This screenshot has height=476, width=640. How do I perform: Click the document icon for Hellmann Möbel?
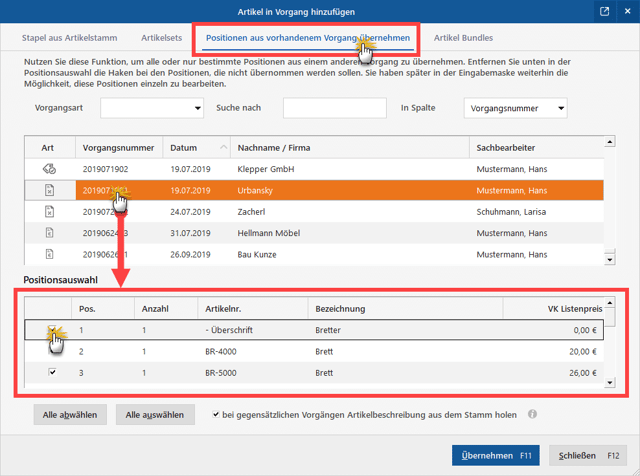[x=49, y=233]
